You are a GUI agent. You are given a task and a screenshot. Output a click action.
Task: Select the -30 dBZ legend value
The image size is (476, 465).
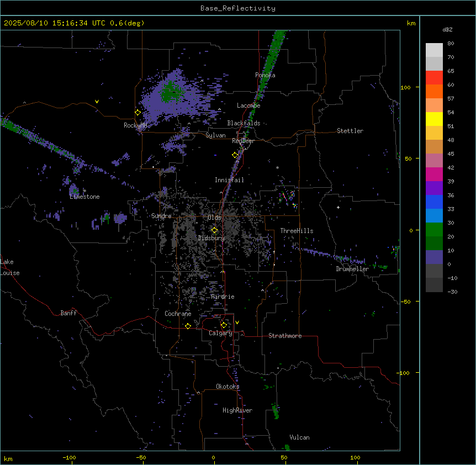[x=452, y=292]
